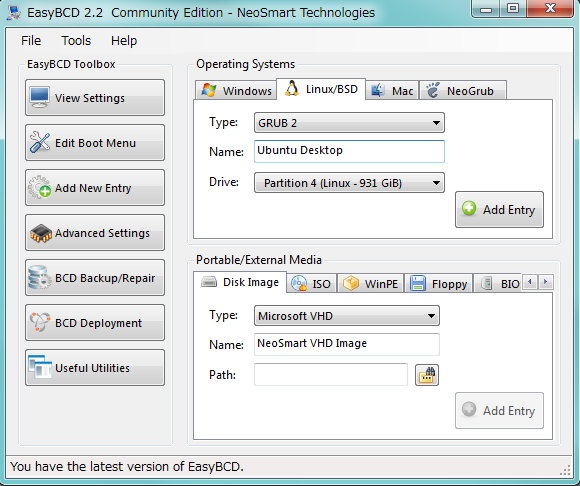The image size is (580, 486).
Task: Click the empty Path input field
Action: [x=331, y=374]
